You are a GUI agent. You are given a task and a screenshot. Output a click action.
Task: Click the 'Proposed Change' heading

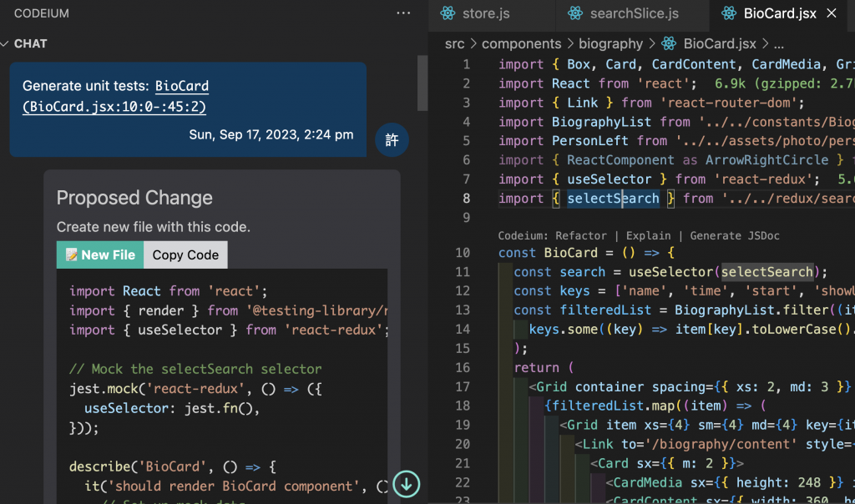click(x=134, y=198)
